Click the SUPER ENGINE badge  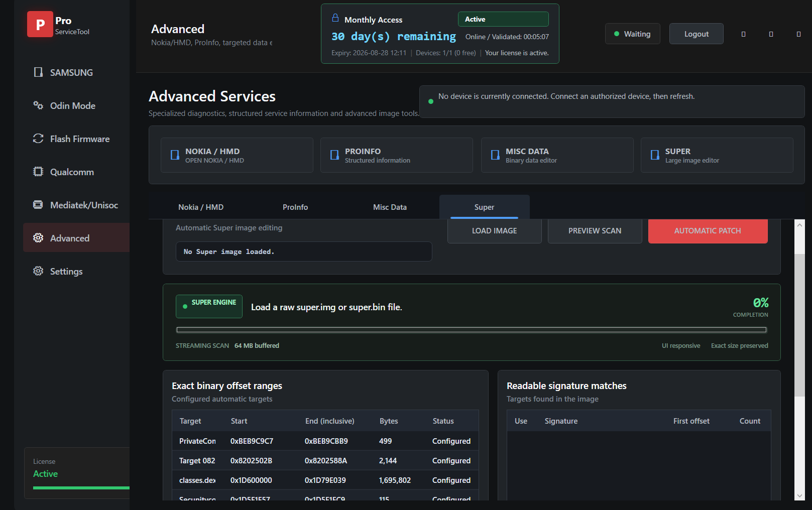click(x=209, y=306)
